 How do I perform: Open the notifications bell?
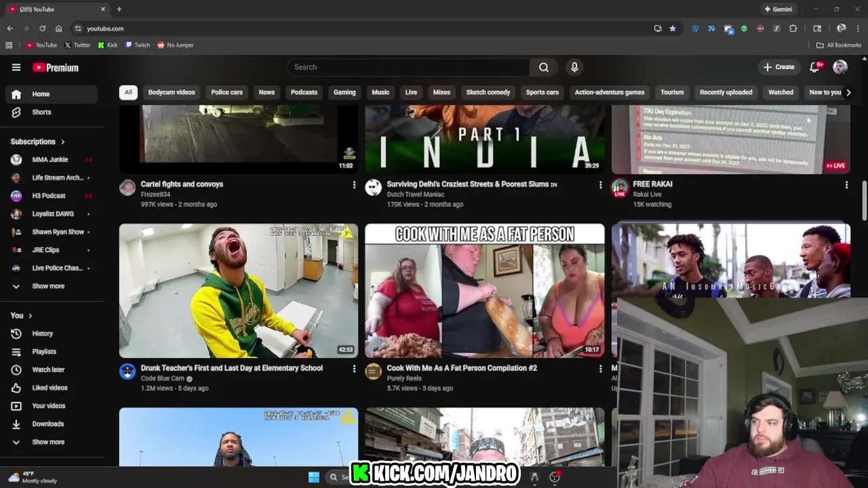click(x=815, y=67)
